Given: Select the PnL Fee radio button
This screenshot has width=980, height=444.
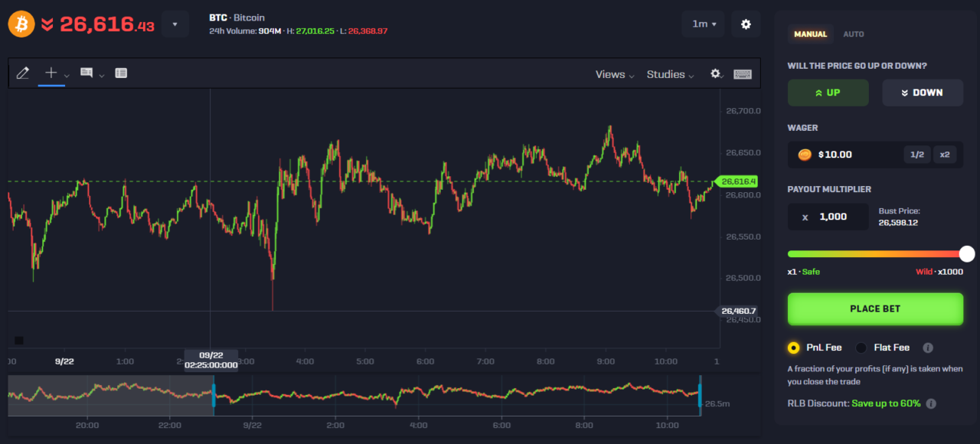Looking at the screenshot, I should click(793, 347).
